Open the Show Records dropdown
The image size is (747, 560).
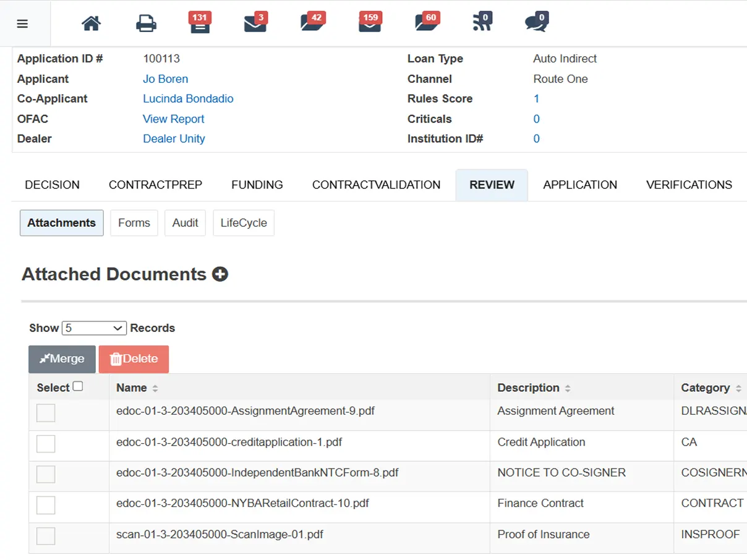[94, 328]
